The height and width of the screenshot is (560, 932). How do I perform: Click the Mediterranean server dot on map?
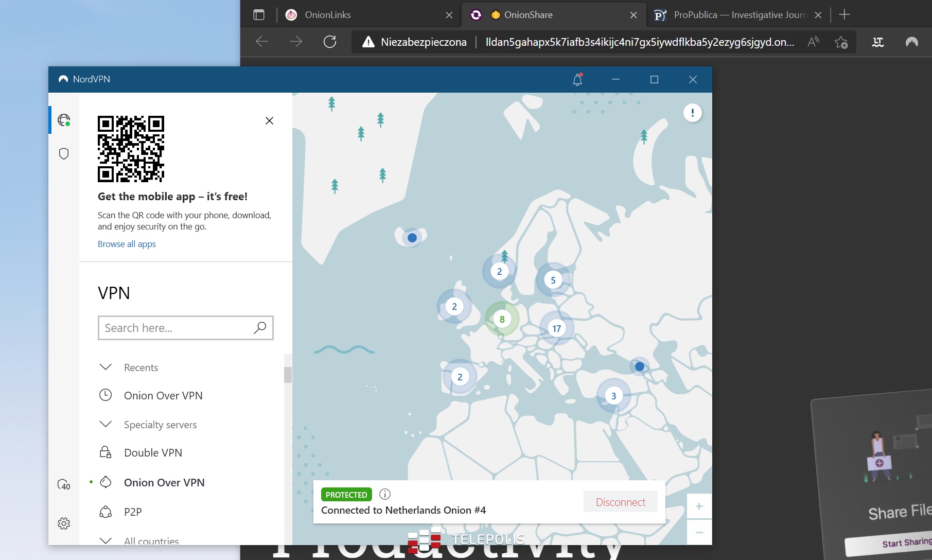point(640,366)
